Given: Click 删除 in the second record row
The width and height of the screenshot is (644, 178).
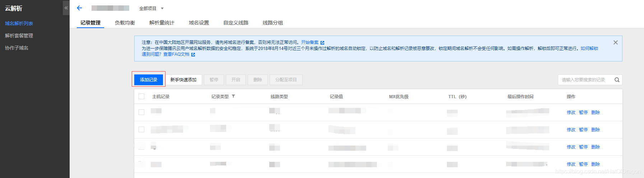Looking at the screenshot, I should [x=596, y=130].
